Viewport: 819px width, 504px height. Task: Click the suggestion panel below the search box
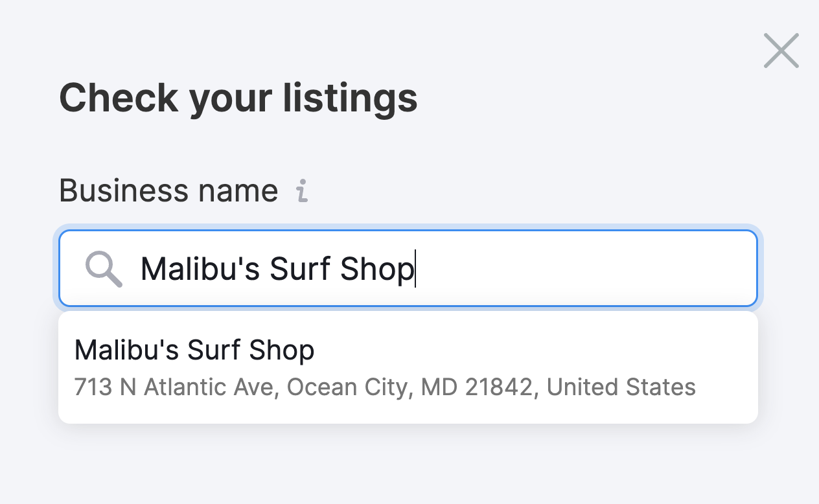[x=408, y=367]
